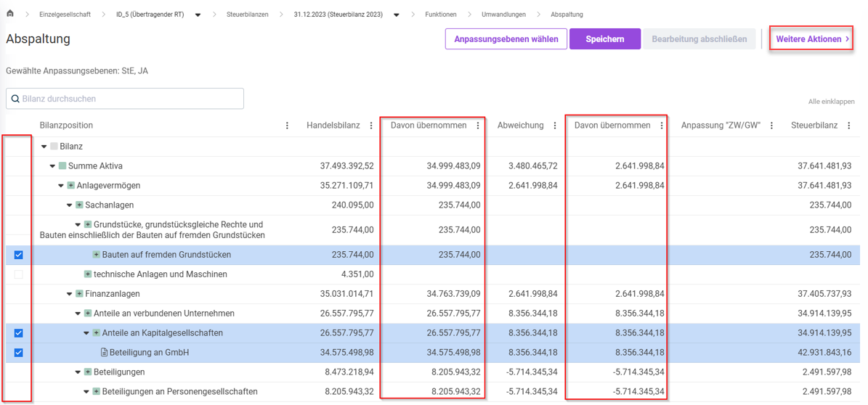This screenshot has height=405, width=868.
Task: Open the Handelsbilanz column options menu
Action: click(371, 126)
